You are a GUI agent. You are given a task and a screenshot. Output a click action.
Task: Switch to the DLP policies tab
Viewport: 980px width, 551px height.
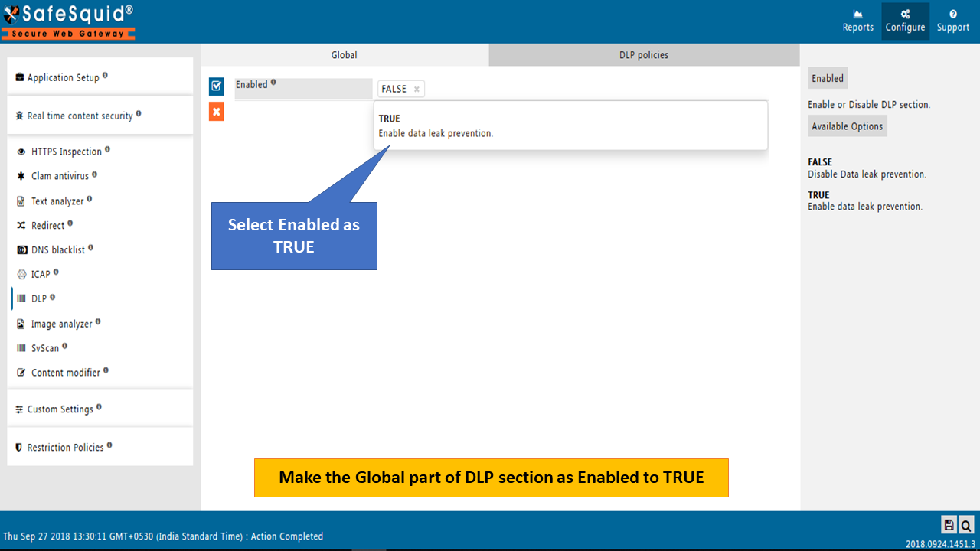(644, 55)
